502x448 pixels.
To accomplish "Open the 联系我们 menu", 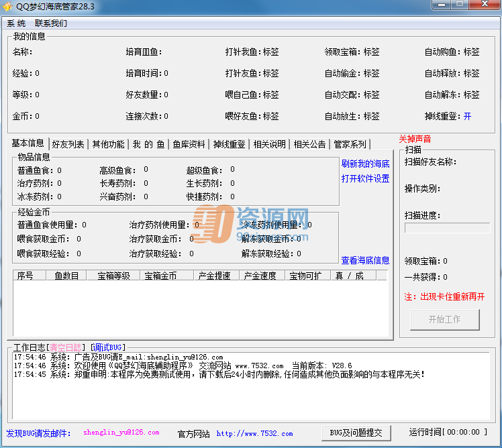I will coord(51,23).
